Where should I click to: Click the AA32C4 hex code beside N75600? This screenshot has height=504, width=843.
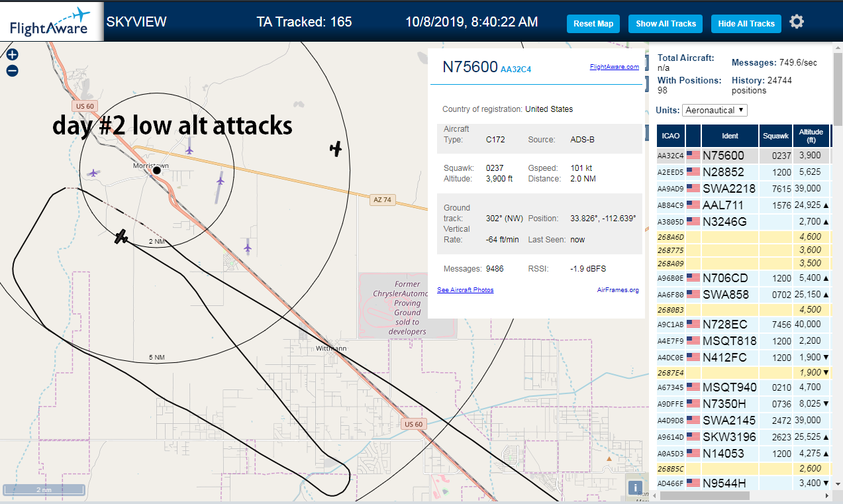click(x=516, y=69)
